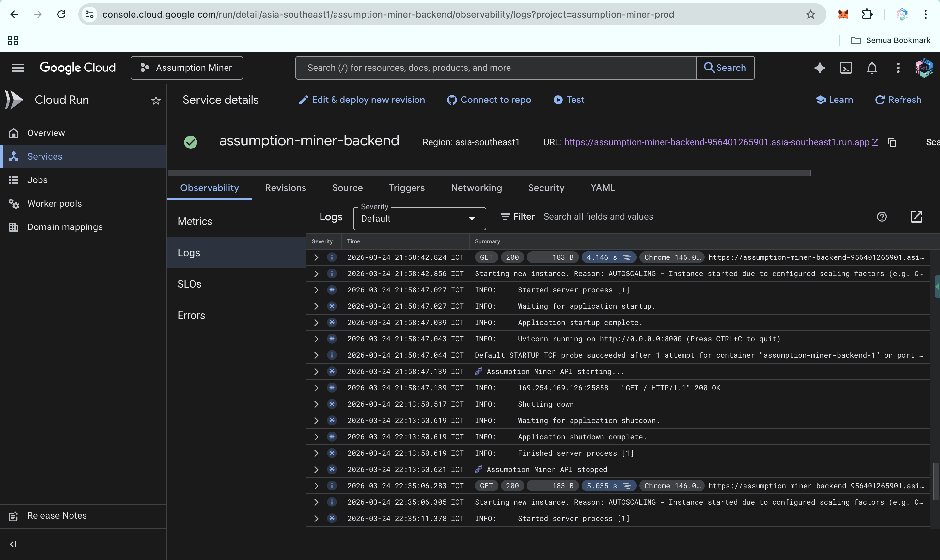Open logs in Logs Explorer
940x560 pixels.
click(x=916, y=217)
